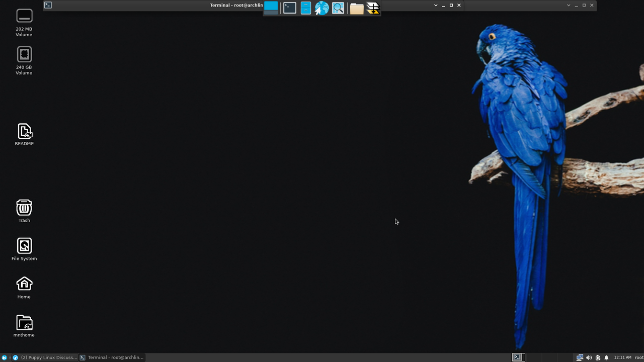
Task: Click the chevron beside the right window controls
Action: [x=568, y=5]
